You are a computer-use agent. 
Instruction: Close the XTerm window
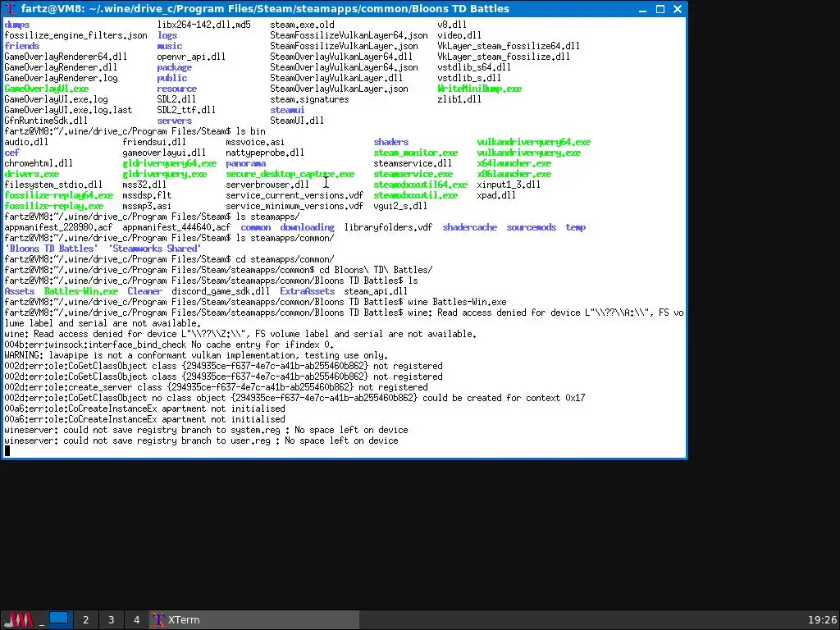(x=677, y=9)
